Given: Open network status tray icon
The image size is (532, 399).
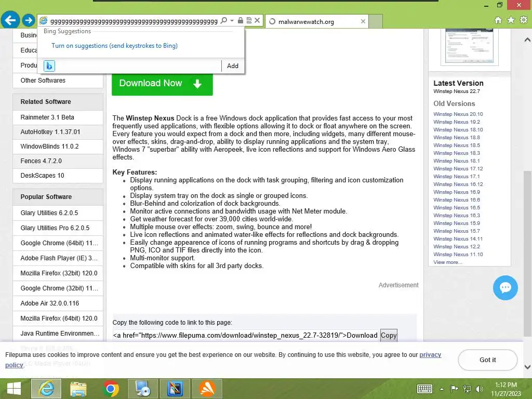Looking at the screenshot, I should coord(467,389).
